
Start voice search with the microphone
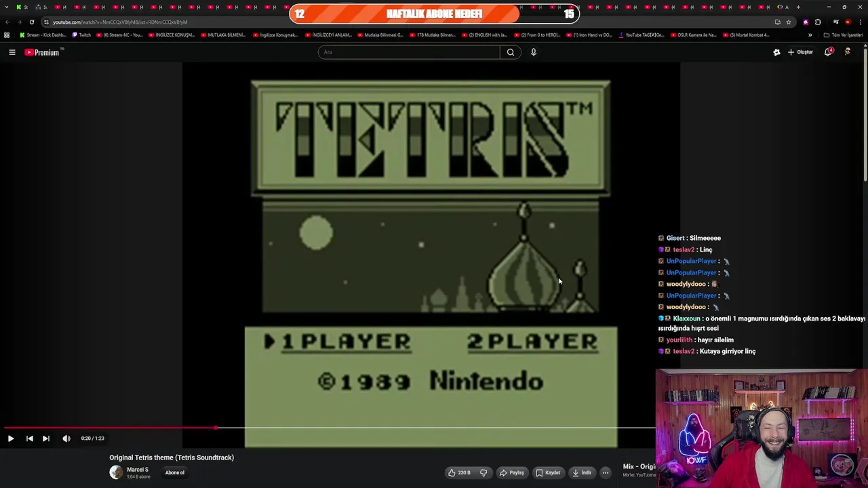(x=534, y=52)
